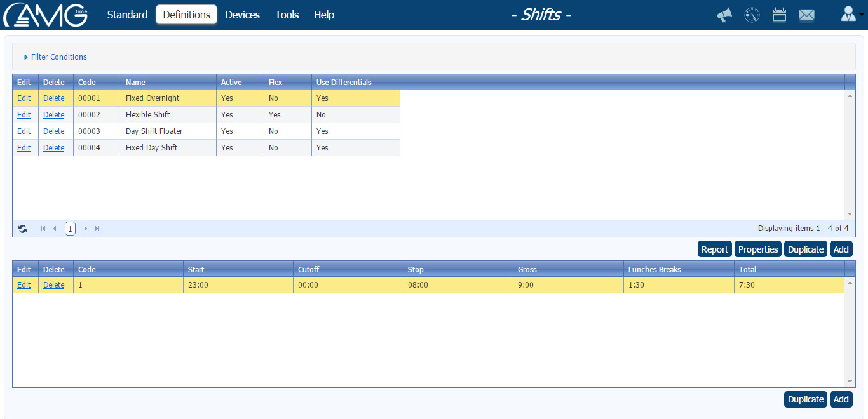
Task: Click the lower Duplicate button
Action: [805, 399]
